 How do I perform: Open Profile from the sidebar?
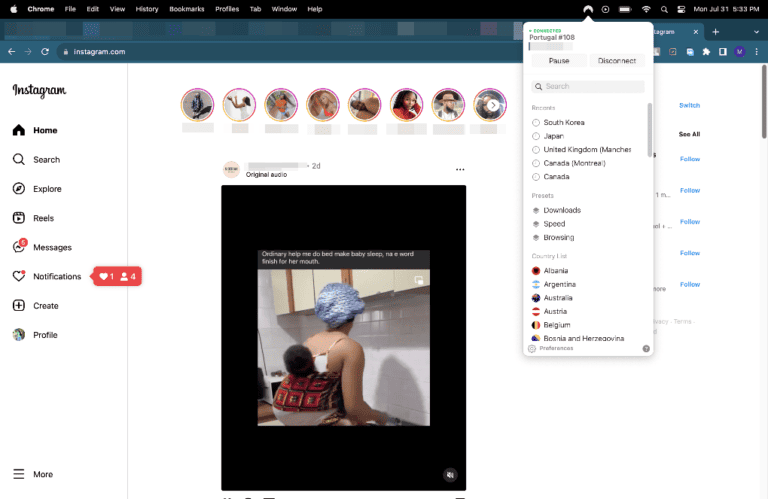35,335
